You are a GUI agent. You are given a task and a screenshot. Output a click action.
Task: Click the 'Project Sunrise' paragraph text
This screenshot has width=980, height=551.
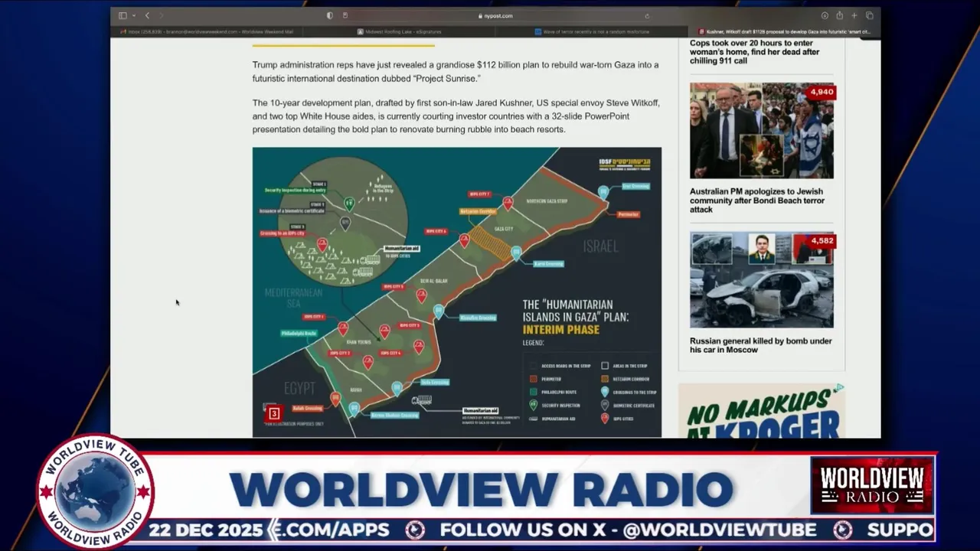point(456,72)
